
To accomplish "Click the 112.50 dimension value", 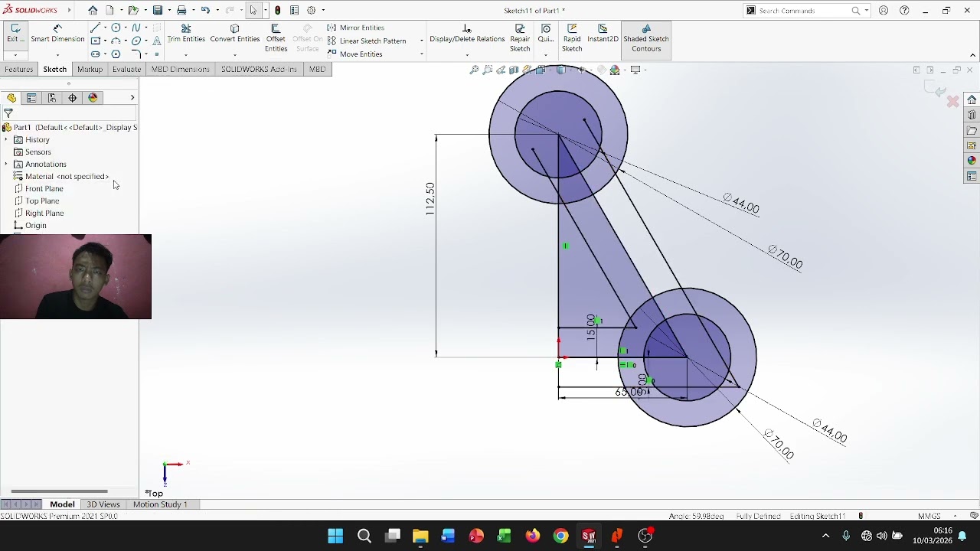I will pos(430,199).
